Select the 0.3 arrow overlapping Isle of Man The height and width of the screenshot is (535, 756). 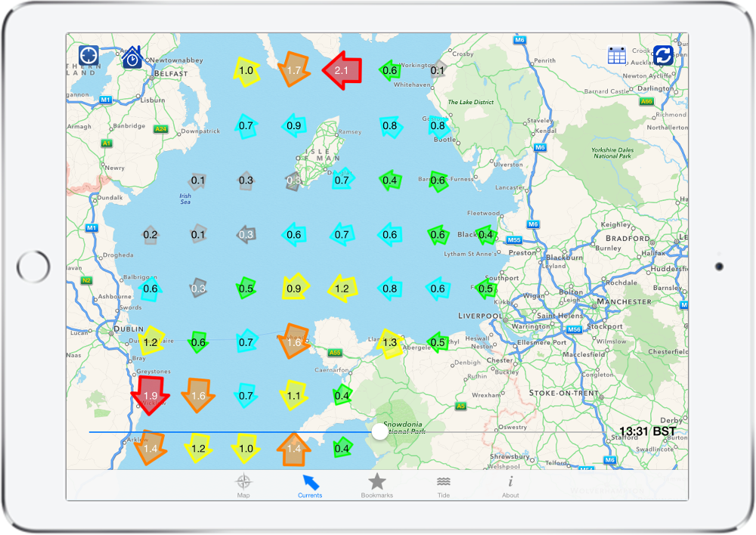coord(293,181)
